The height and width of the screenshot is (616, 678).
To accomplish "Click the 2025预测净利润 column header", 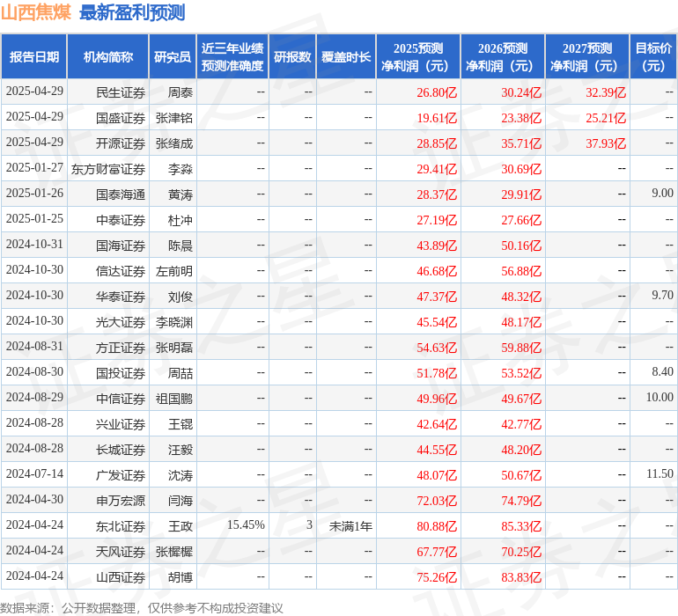I will (418, 56).
